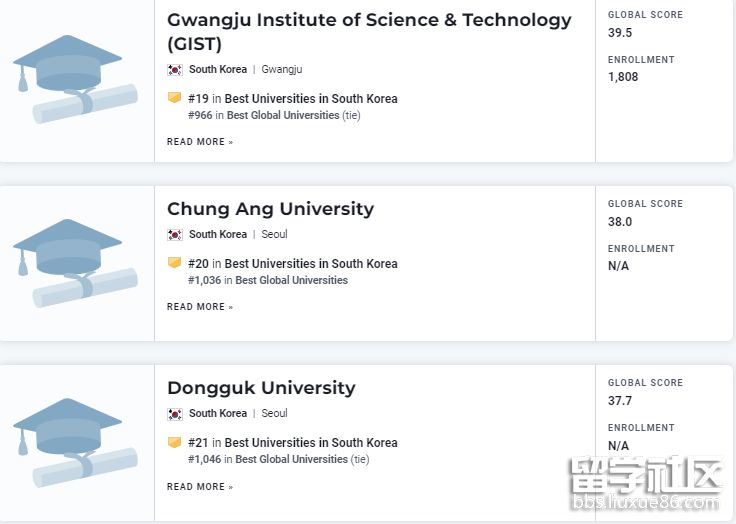Click READ MORE under Chung Ang University

(200, 307)
